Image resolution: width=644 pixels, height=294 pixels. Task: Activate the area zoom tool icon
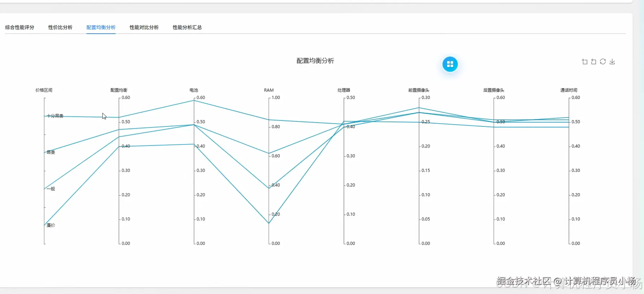[585, 62]
